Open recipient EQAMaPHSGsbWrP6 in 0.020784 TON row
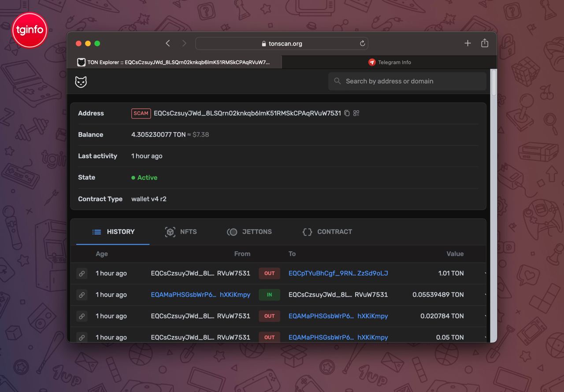This screenshot has width=564, height=392. (x=338, y=316)
